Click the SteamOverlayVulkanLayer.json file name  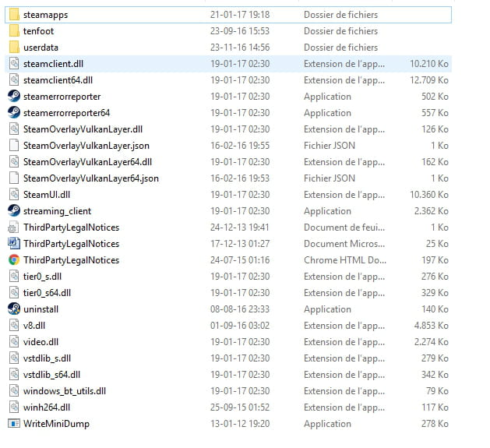86,146
